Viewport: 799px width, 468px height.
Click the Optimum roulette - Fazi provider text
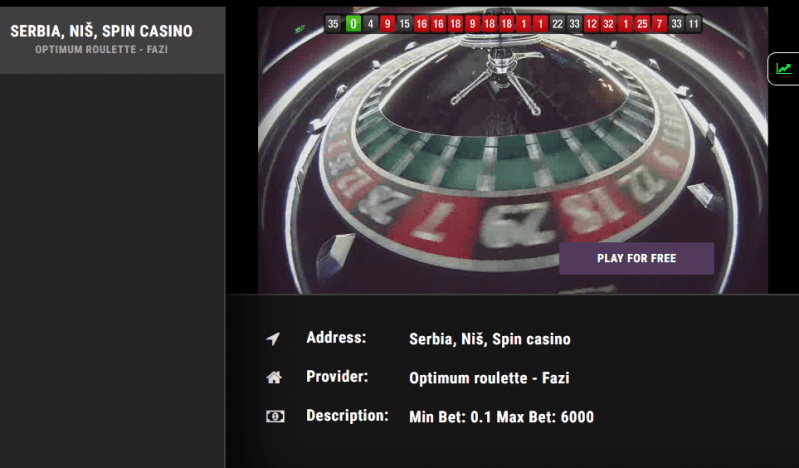point(489,378)
